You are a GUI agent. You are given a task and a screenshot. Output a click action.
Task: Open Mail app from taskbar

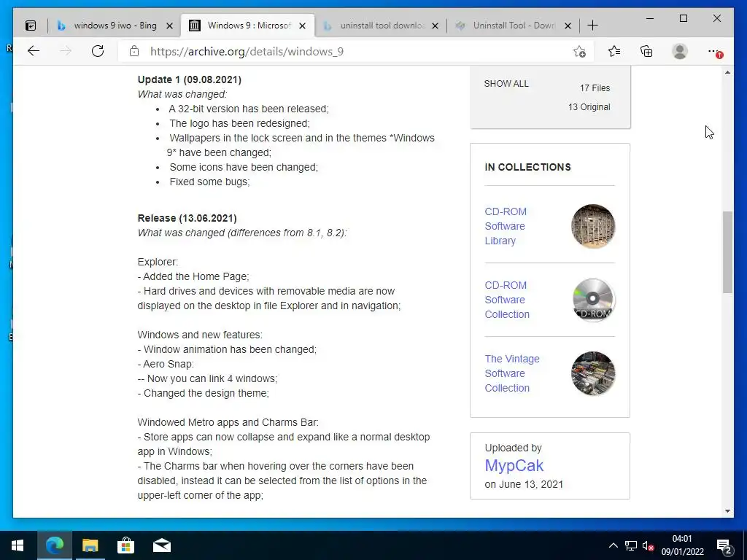pos(162,545)
